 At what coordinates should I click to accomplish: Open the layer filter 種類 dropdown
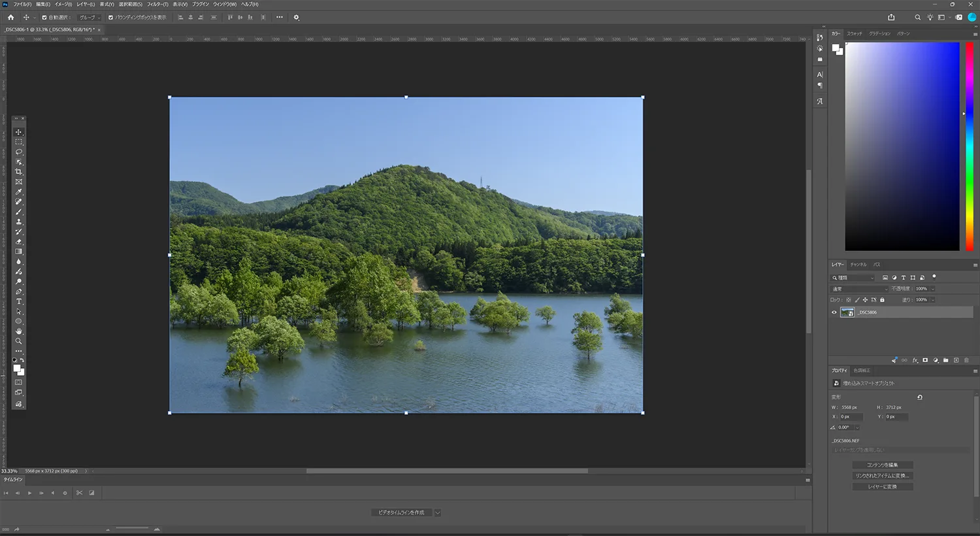click(x=853, y=278)
